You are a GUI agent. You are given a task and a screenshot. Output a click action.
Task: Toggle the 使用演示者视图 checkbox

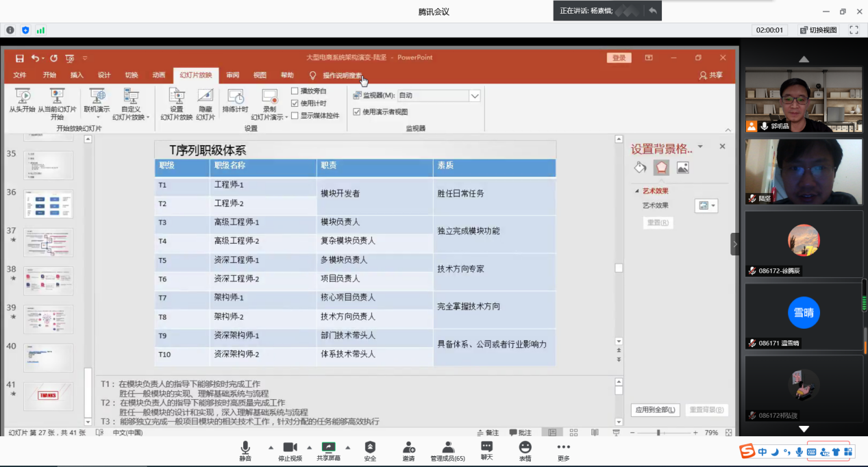[x=356, y=112]
